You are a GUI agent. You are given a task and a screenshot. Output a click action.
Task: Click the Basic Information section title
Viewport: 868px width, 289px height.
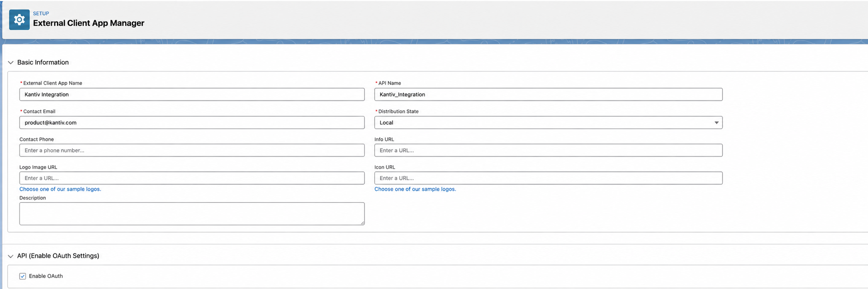[x=43, y=62]
